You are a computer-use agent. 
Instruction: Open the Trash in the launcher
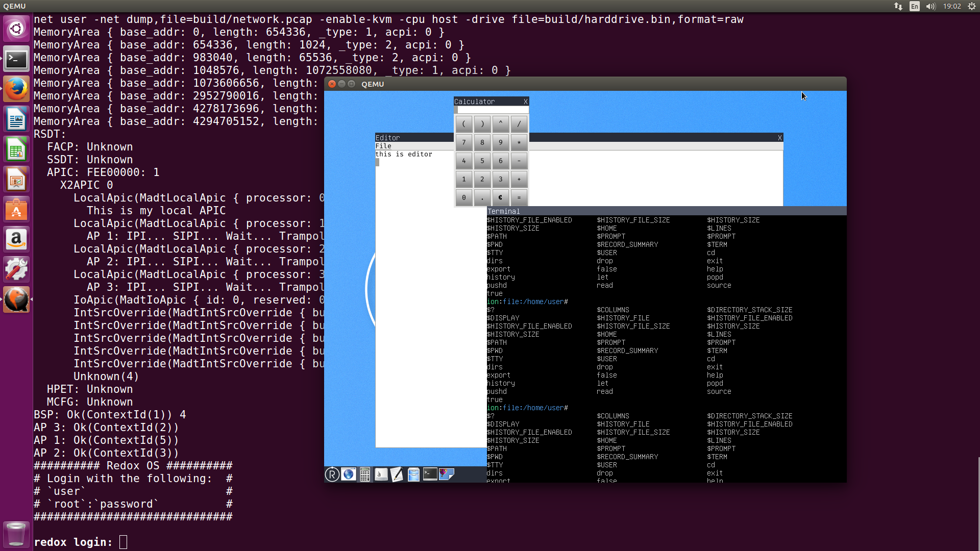point(16,534)
